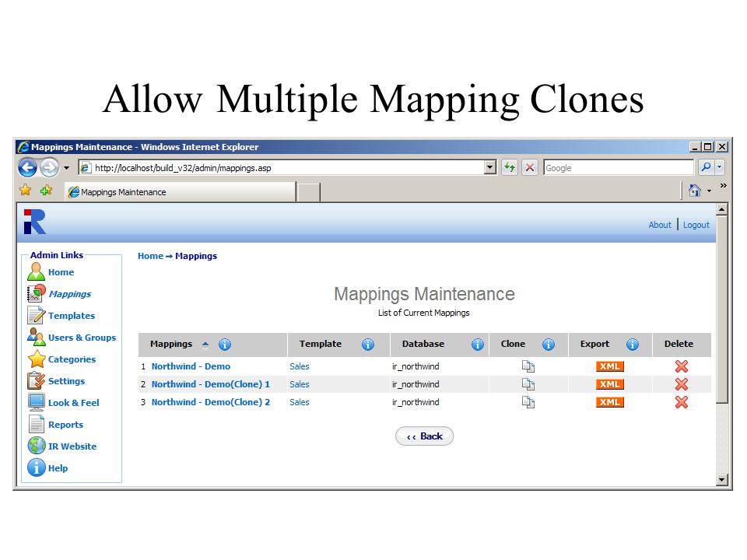Open Home in Admin Links sidebar
Viewport: 747px width, 560px height.
coord(61,272)
